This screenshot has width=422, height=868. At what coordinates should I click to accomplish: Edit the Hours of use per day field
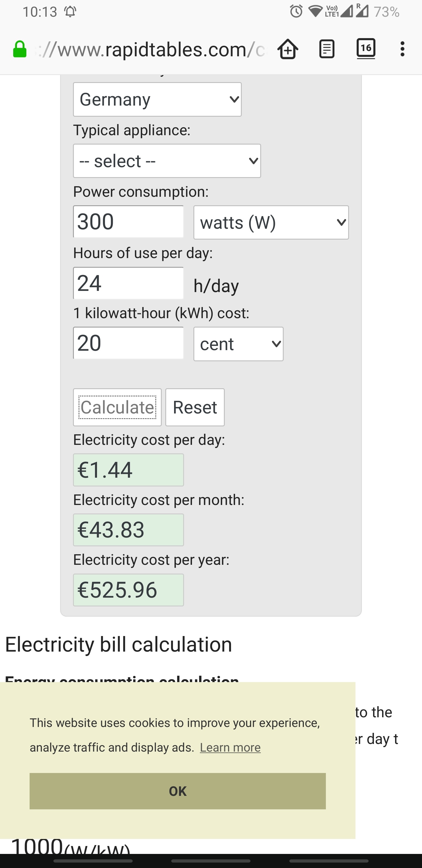[128, 283]
